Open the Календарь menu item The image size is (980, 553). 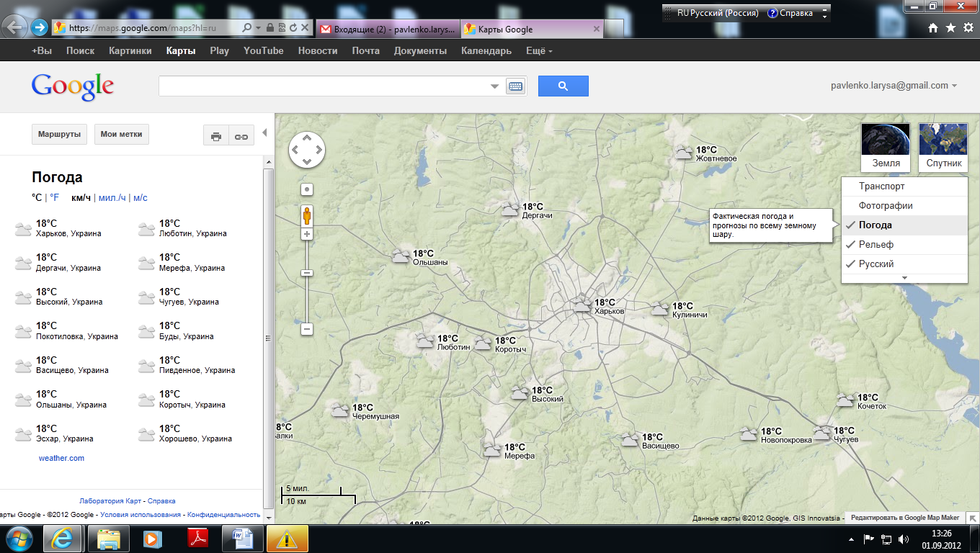[486, 51]
